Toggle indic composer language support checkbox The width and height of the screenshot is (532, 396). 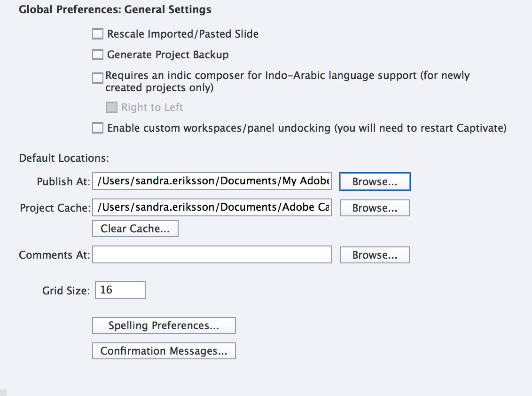point(98,78)
